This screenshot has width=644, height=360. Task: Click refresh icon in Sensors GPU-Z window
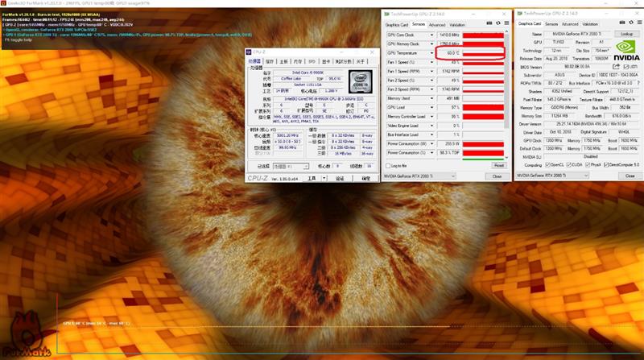[498, 23]
